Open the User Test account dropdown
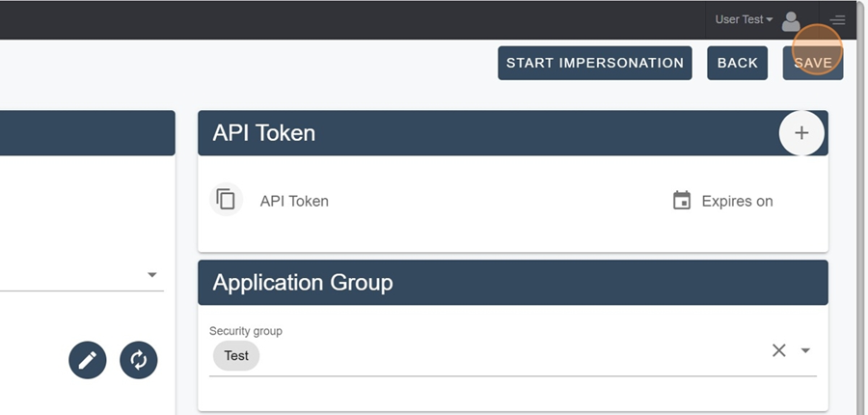This screenshot has height=415, width=868. pyautogui.click(x=744, y=19)
